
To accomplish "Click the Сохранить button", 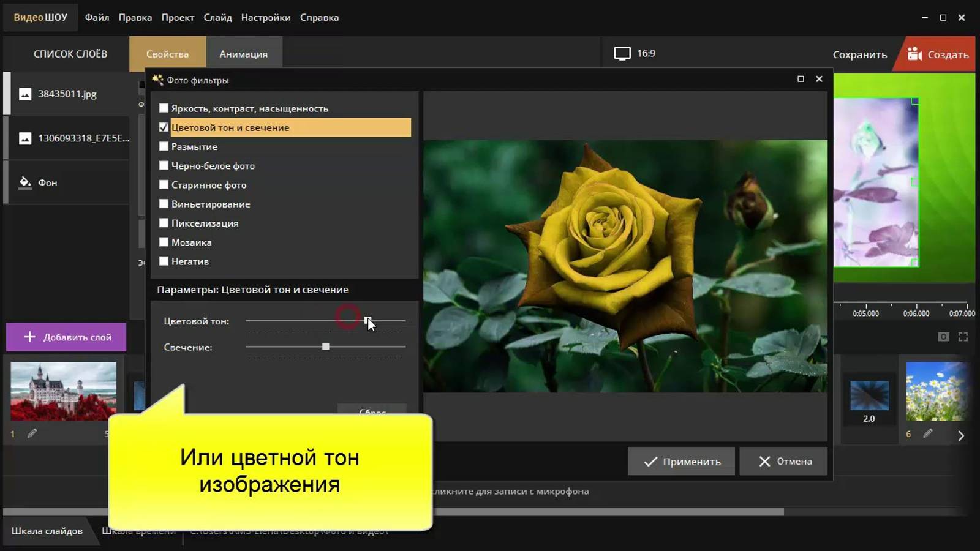I will point(859,54).
